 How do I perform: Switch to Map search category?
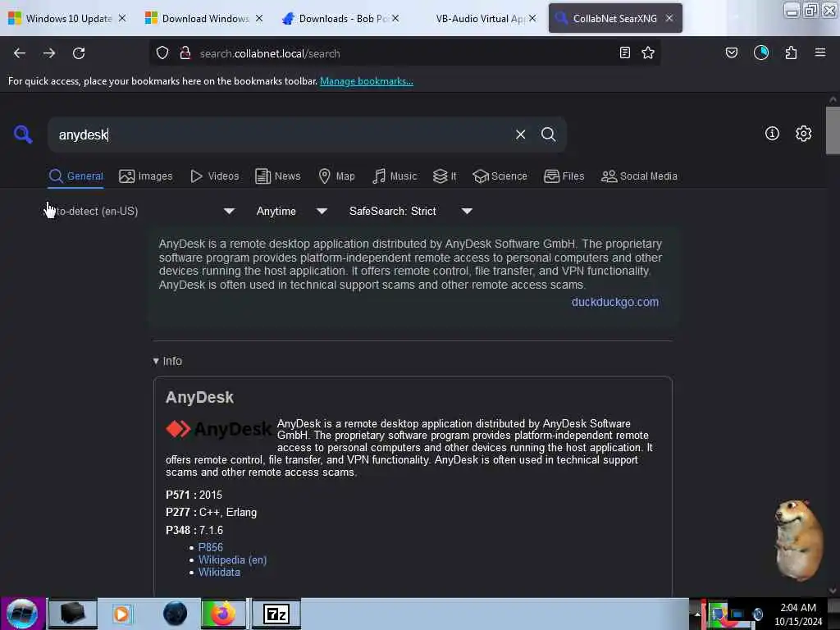pos(336,176)
